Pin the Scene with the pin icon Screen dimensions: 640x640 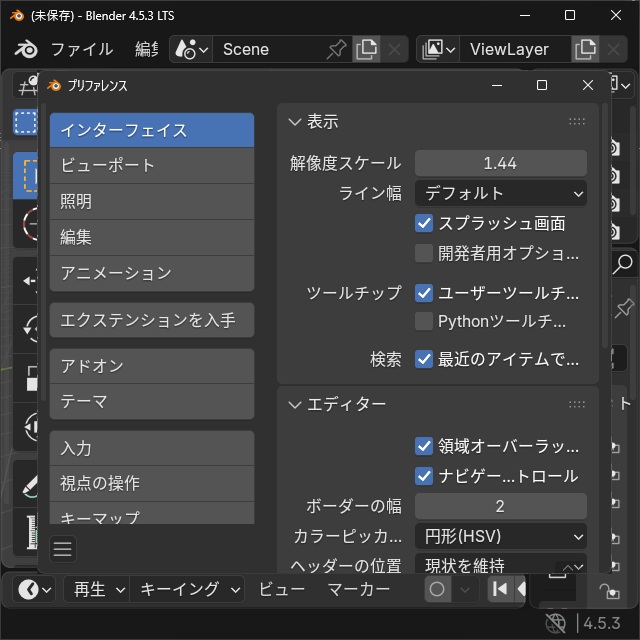point(336,49)
